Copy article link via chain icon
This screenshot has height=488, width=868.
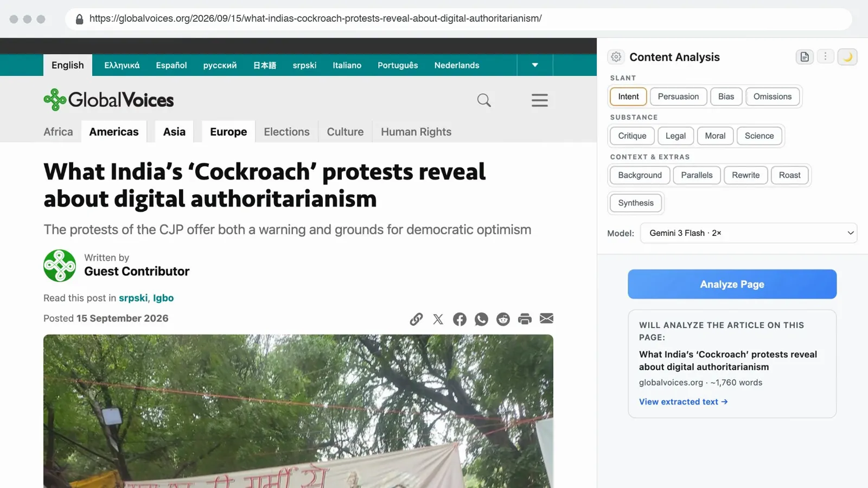click(416, 319)
